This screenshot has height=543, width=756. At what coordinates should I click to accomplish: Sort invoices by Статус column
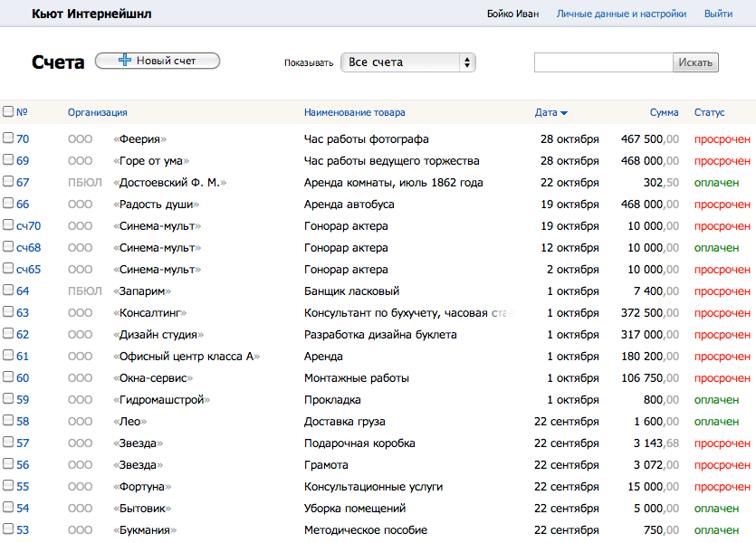pos(709,112)
